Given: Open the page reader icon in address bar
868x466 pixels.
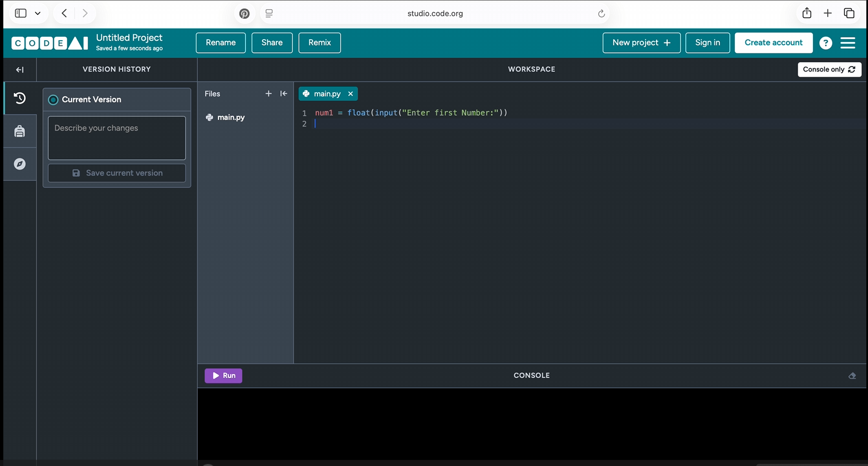Looking at the screenshot, I should tap(269, 13).
